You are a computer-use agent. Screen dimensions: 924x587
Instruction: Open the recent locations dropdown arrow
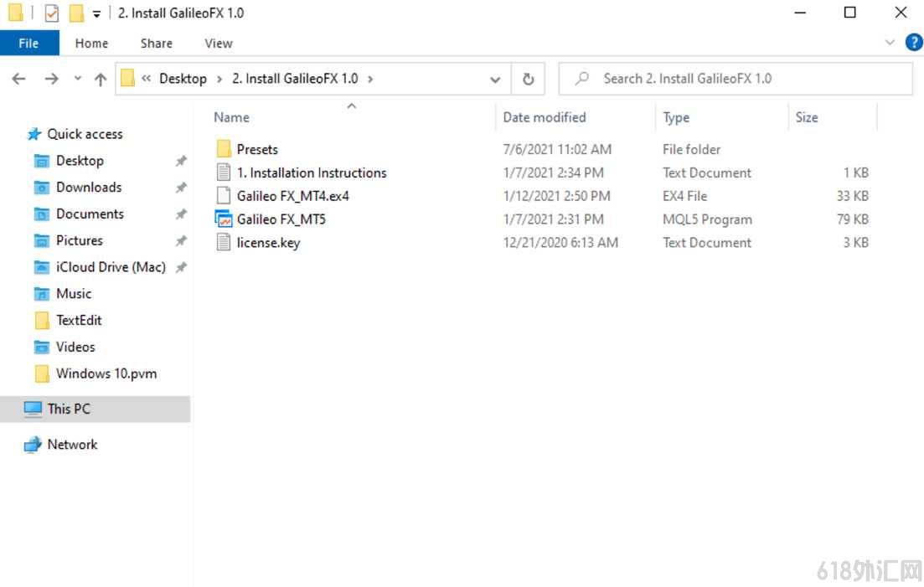tap(77, 79)
